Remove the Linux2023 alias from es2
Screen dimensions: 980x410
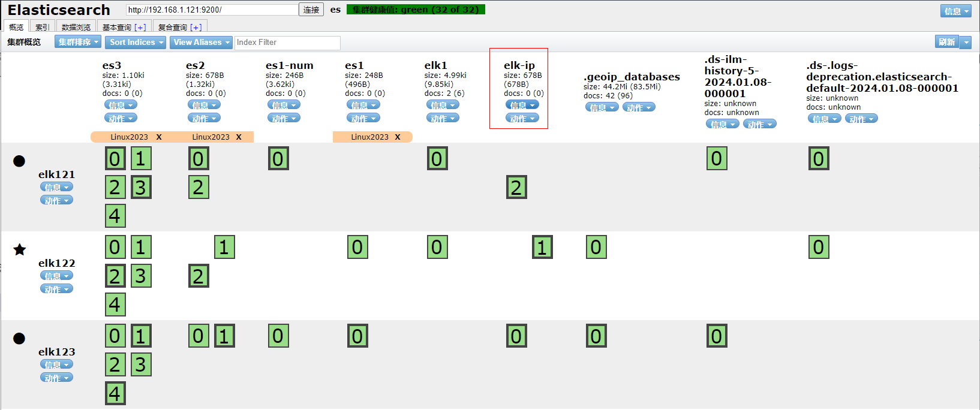pyautogui.click(x=239, y=137)
